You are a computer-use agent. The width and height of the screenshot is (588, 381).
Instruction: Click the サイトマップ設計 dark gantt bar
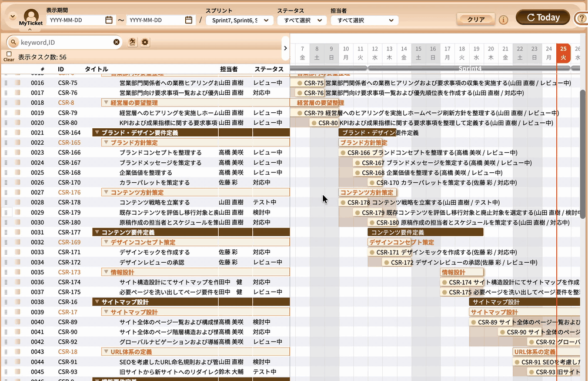524,302
